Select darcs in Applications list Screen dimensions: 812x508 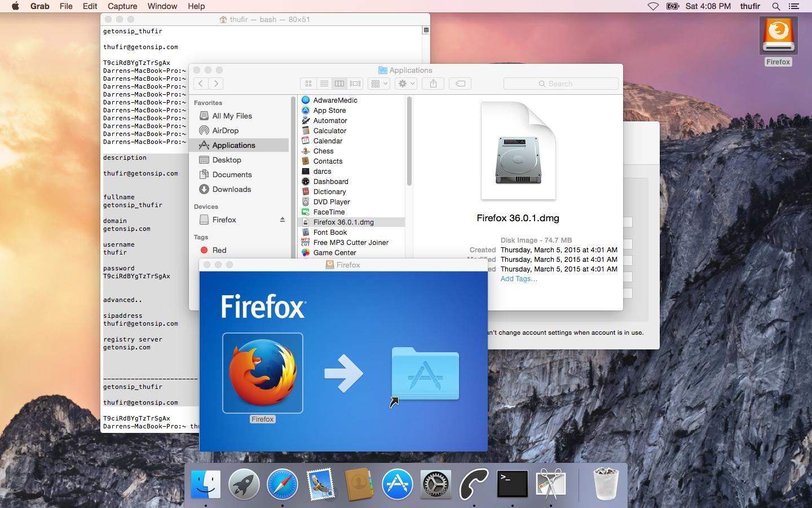pyautogui.click(x=323, y=171)
